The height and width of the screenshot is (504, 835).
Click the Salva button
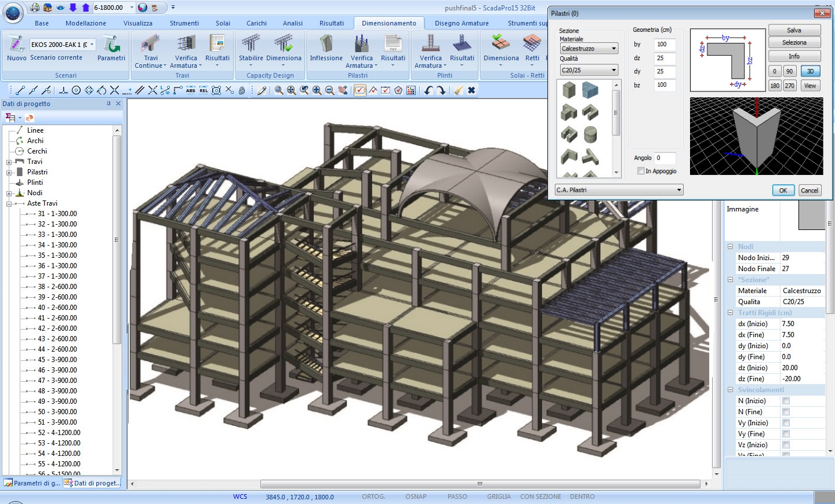point(794,30)
